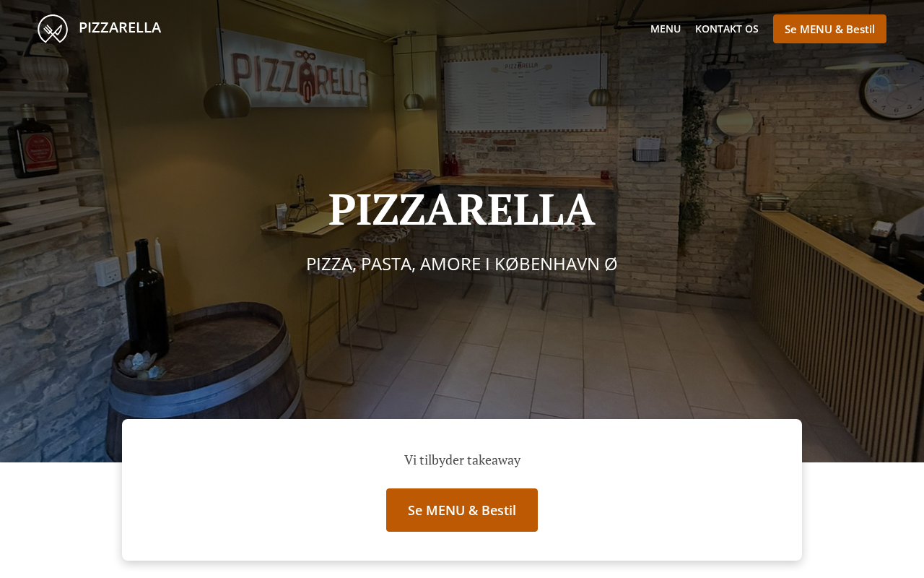Click the liquor bottle on left shelf

point(32,142)
